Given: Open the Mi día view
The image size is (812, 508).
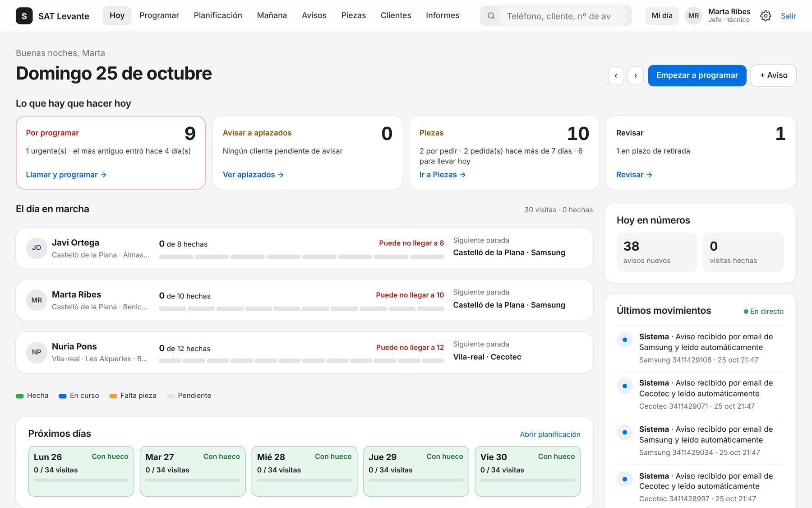Looking at the screenshot, I should coord(662,16).
